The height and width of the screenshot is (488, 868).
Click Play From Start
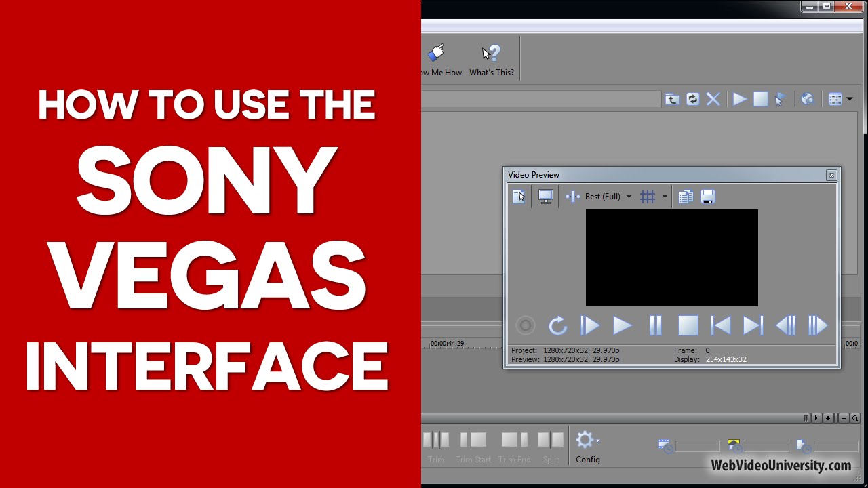(x=590, y=326)
